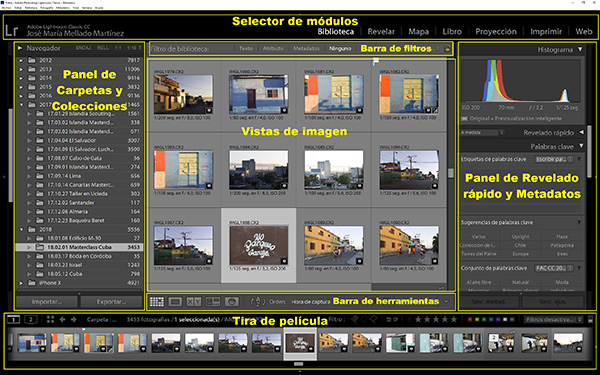
Task: Switch to Imprimir module
Action: coord(546,32)
